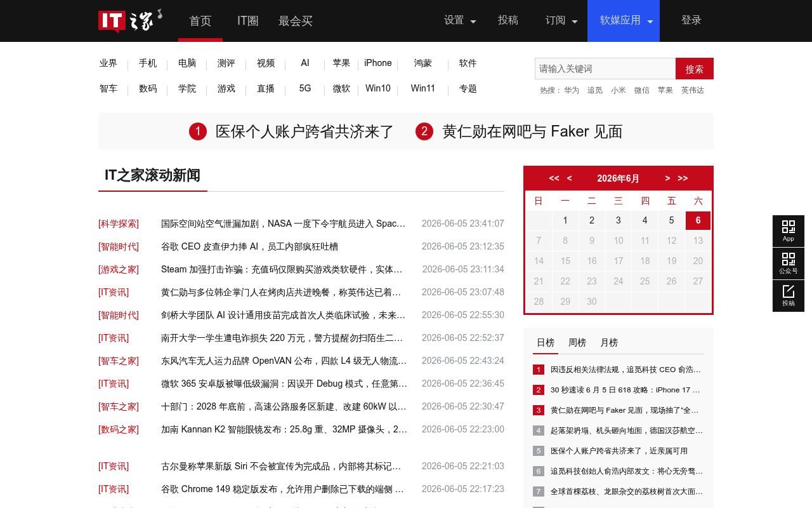Switch to the 月榜 ranking tab
The width and height of the screenshot is (812, 508).
coord(609,343)
